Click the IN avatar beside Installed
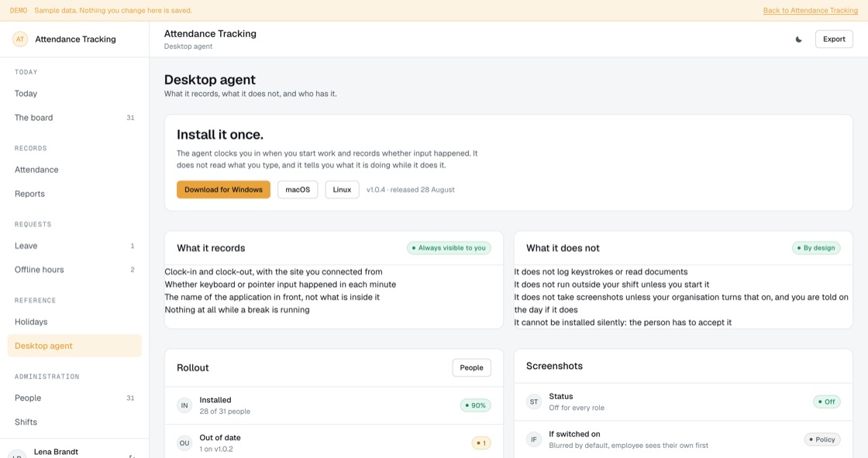The height and width of the screenshot is (458, 868). 184,405
